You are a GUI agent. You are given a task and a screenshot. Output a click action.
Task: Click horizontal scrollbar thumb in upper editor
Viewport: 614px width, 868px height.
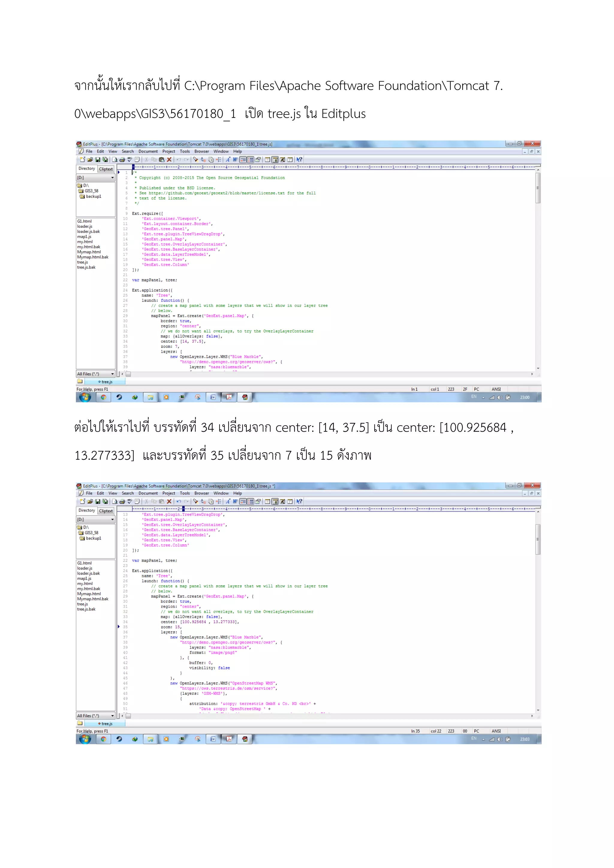[128, 374]
